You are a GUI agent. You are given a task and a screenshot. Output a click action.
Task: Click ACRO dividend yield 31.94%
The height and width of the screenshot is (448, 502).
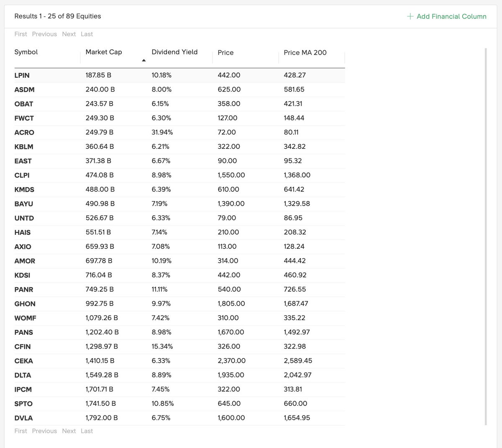(x=162, y=132)
